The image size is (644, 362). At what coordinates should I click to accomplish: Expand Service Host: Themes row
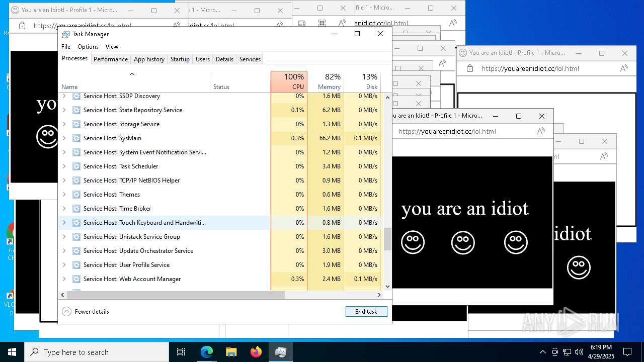(64, 194)
